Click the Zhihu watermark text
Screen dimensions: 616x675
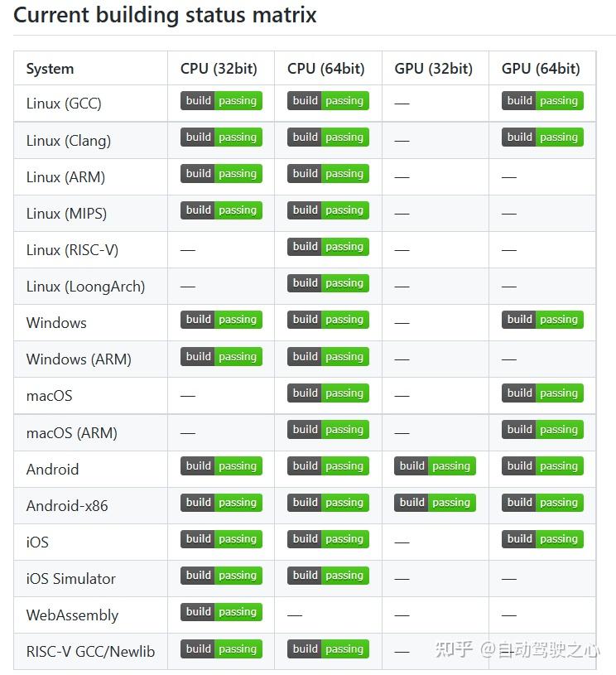click(x=517, y=649)
